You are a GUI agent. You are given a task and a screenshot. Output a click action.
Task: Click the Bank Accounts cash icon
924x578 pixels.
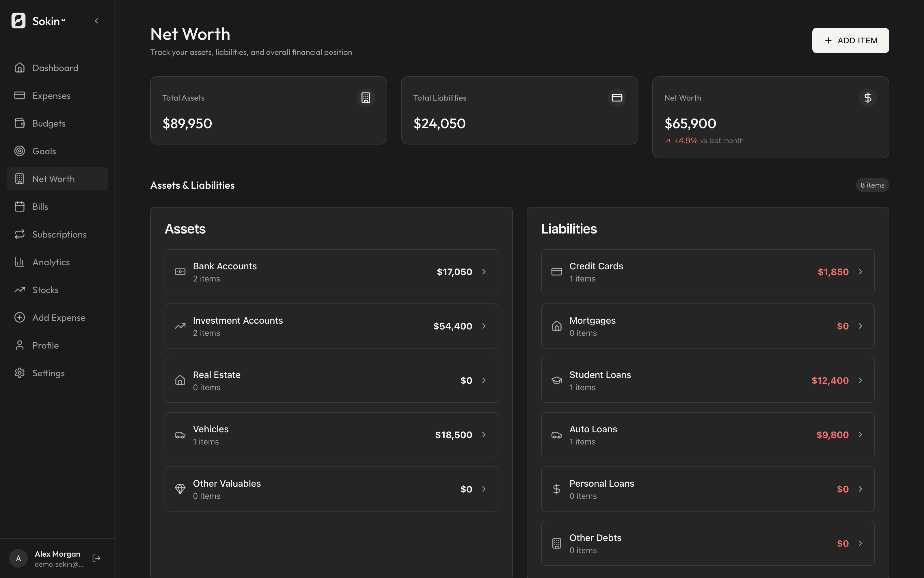(x=180, y=272)
